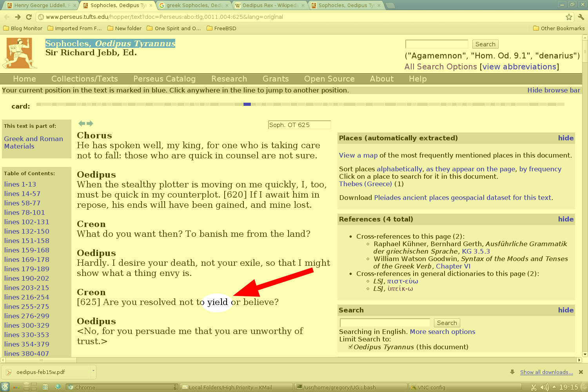Click the Search button in the Search panel
The width and height of the screenshot is (588, 392).
point(447,323)
